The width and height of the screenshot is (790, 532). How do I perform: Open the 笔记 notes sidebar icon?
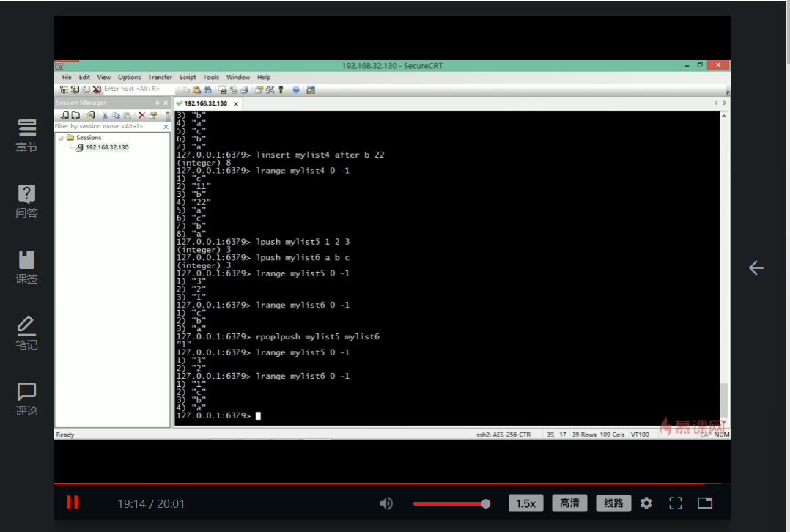point(26,333)
